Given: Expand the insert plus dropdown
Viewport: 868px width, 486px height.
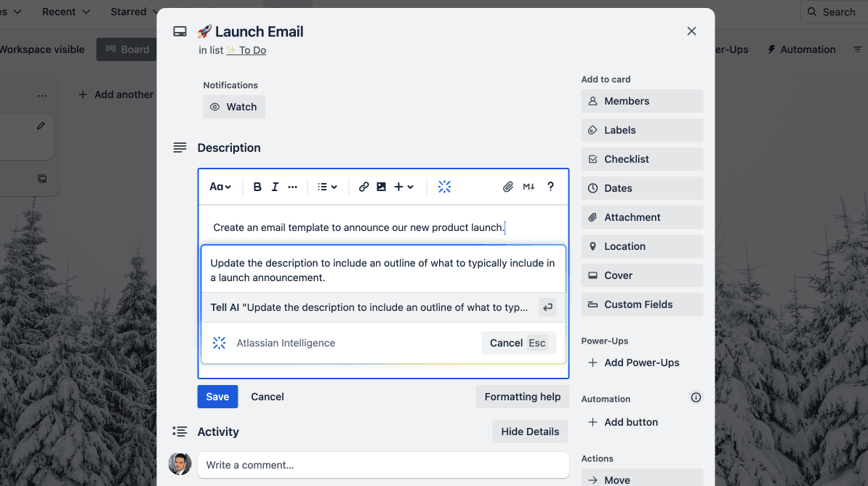Looking at the screenshot, I should [403, 187].
